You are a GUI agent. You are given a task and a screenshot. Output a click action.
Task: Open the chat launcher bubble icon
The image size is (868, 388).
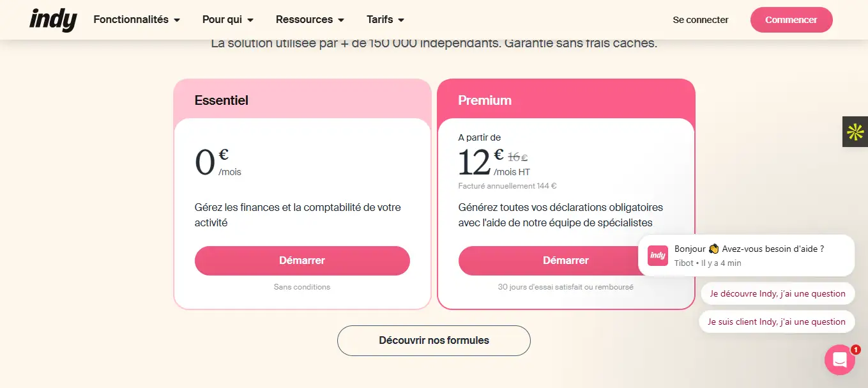pyautogui.click(x=839, y=360)
